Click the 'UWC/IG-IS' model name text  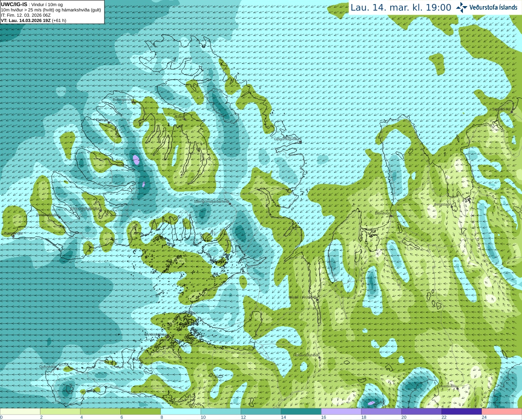tap(14, 4)
